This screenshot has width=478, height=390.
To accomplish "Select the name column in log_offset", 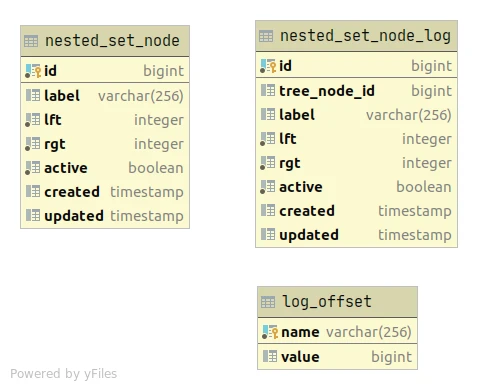I will [x=300, y=332].
